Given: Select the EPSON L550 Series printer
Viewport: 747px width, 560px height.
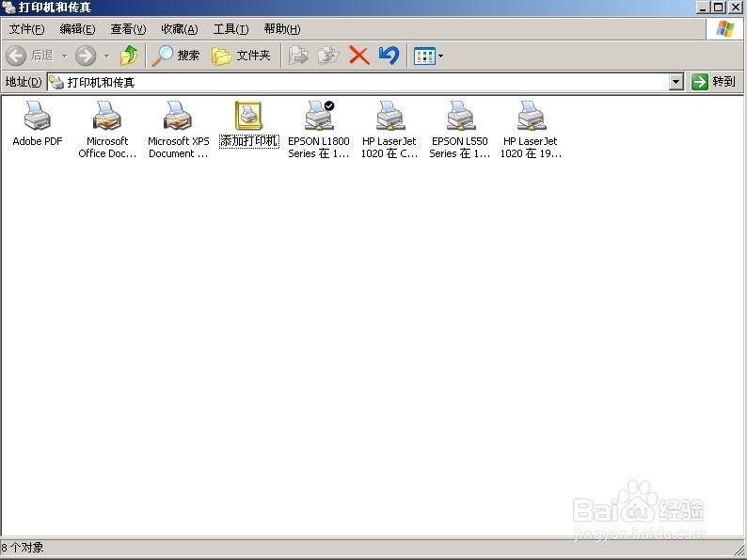Looking at the screenshot, I should point(460,116).
